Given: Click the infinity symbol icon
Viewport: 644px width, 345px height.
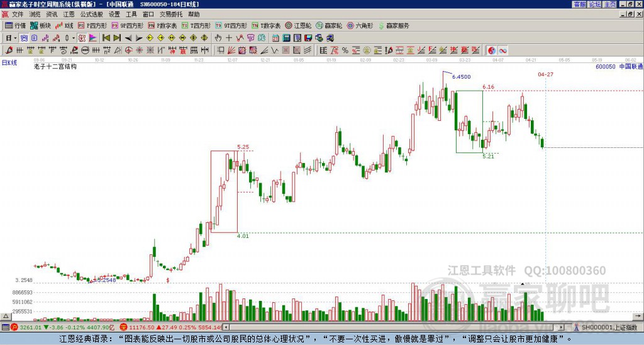Looking at the screenshot, I should click(x=502, y=50).
